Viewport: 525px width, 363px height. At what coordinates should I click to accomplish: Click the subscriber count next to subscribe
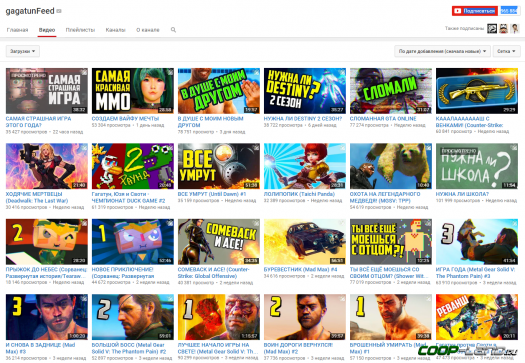(x=509, y=11)
